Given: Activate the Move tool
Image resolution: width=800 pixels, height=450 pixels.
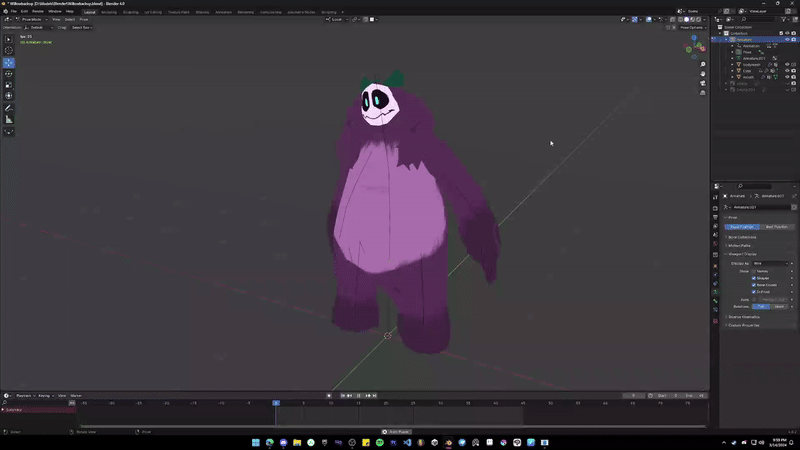Looking at the screenshot, I should pos(9,63).
